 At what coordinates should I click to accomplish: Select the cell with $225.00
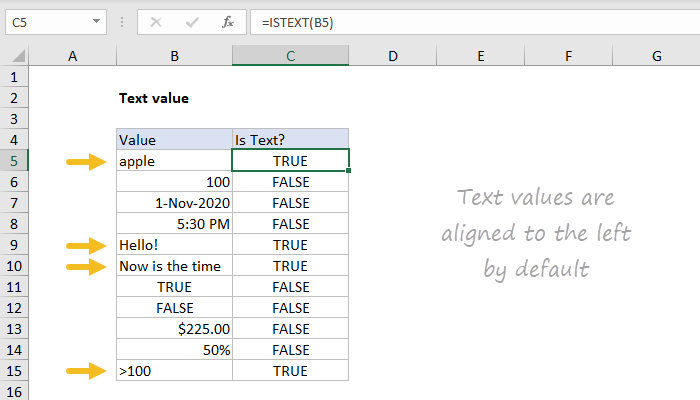tap(175, 329)
